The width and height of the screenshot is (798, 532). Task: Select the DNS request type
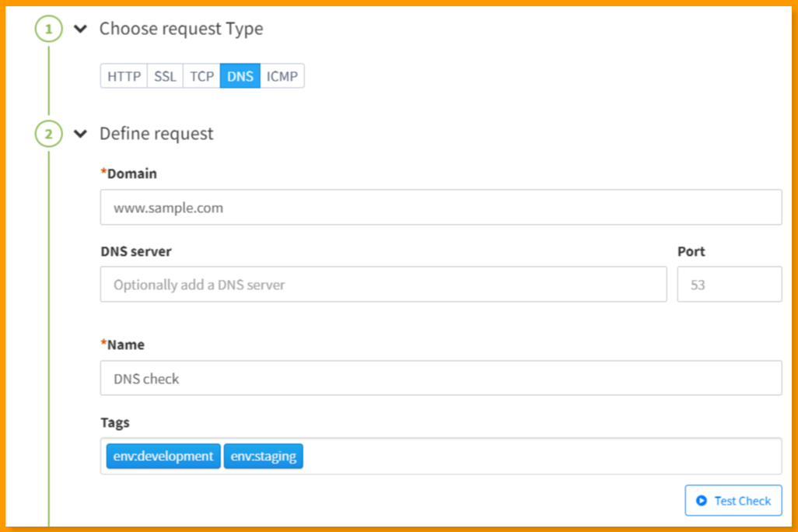(x=240, y=75)
